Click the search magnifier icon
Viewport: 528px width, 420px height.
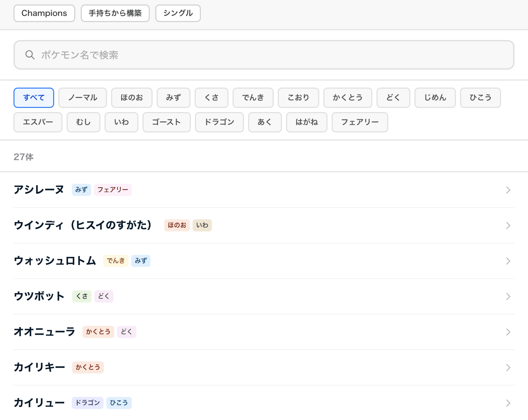30,55
